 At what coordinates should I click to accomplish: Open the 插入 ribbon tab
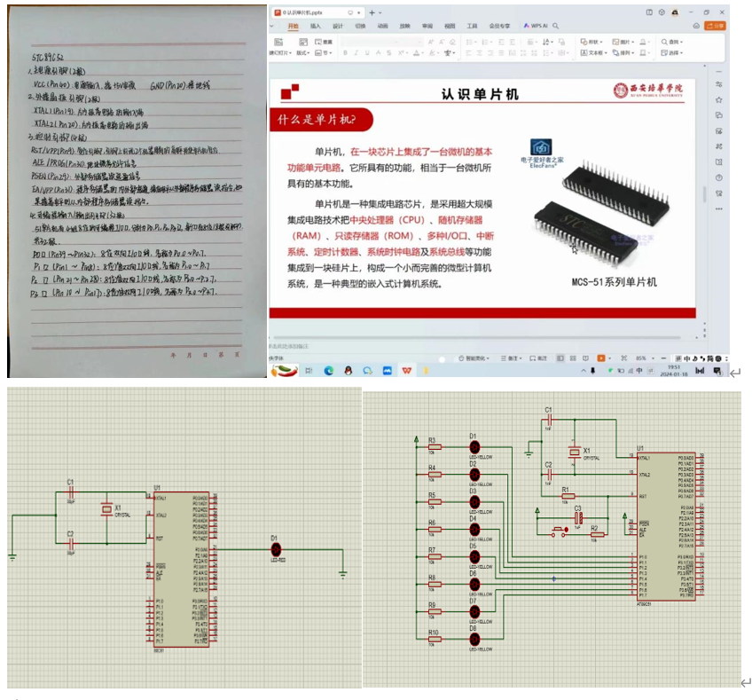point(315,27)
